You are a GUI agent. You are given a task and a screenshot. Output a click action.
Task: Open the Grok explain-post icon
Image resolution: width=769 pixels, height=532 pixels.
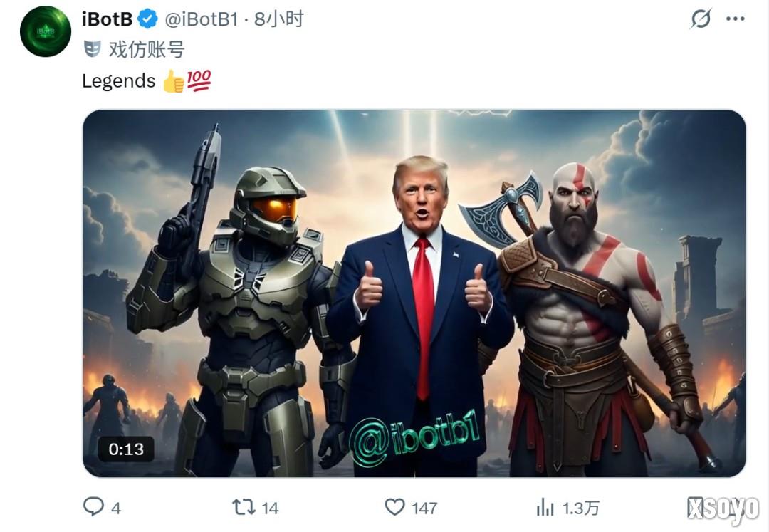pyautogui.click(x=701, y=19)
